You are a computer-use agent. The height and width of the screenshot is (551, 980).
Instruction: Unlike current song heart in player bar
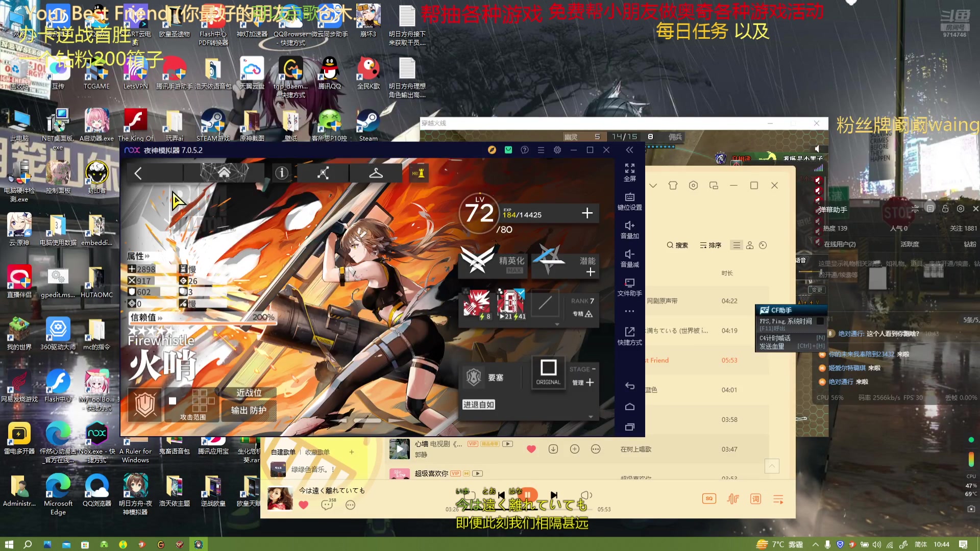click(x=304, y=505)
